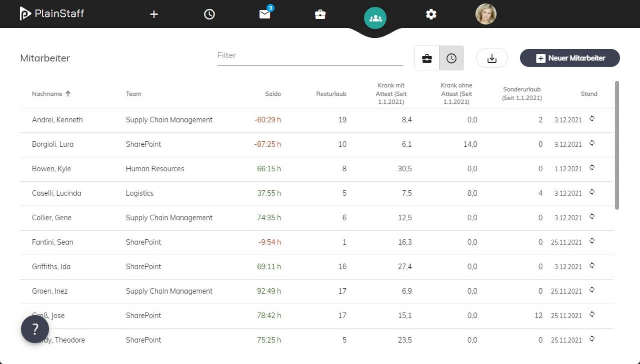Switch to the briefcase vacation view toggle
This screenshot has height=364, width=640.
[x=427, y=58]
